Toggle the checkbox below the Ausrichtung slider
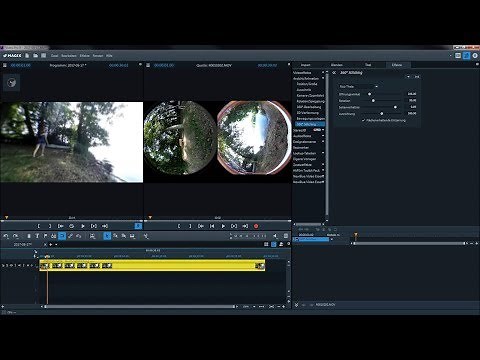Image resolution: width=480 pixels, height=360 pixels. (364, 120)
